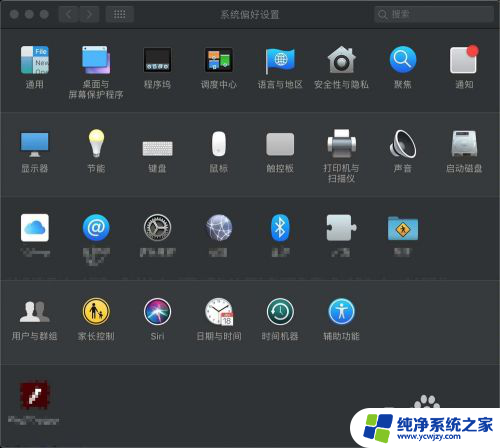Open the iCloud cloud icon pane
Screen dimensions: 500x448
35,228
